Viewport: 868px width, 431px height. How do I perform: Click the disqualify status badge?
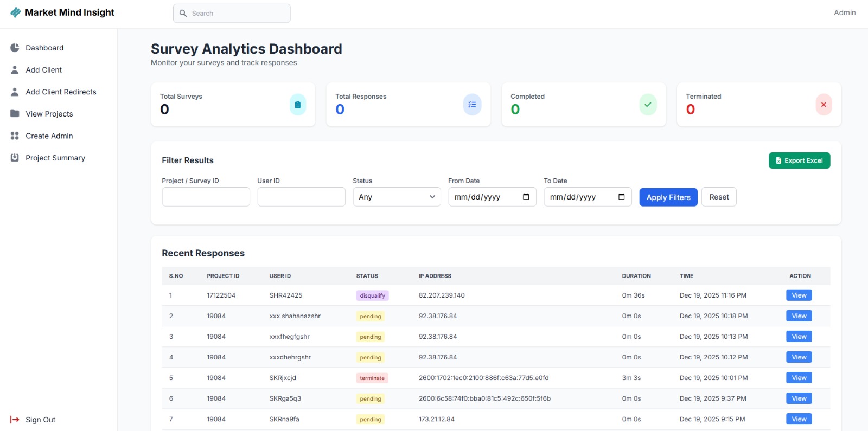click(372, 295)
